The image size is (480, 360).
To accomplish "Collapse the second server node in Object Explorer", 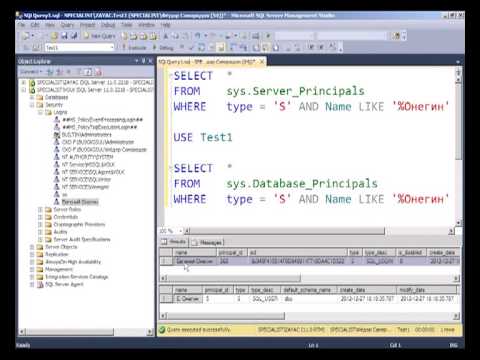I will (24, 90).
